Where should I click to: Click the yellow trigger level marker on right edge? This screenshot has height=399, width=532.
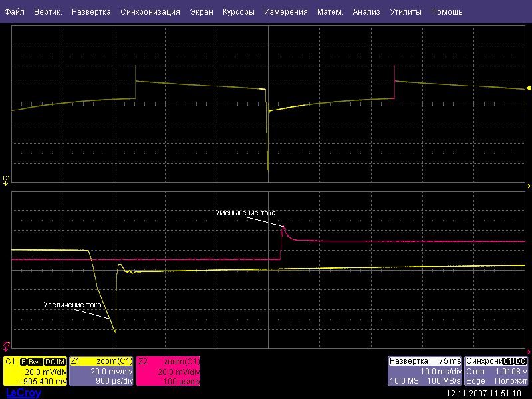coord(528,88)
